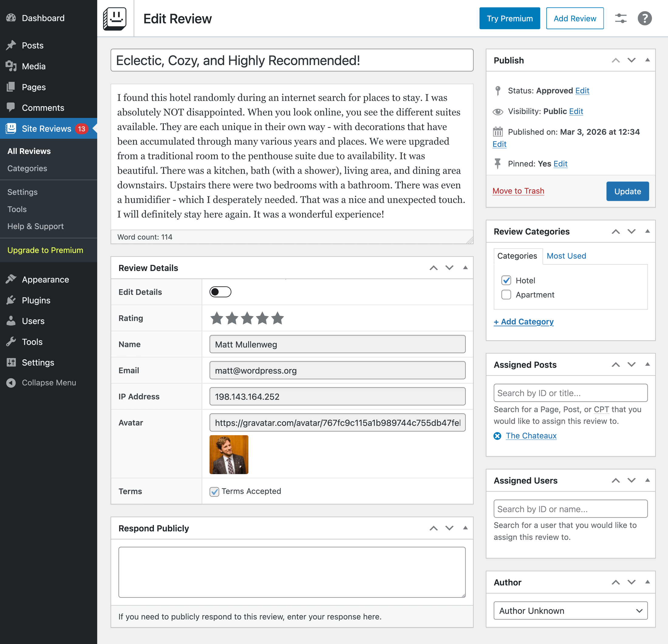Switch to the Most Used tab

566,256
